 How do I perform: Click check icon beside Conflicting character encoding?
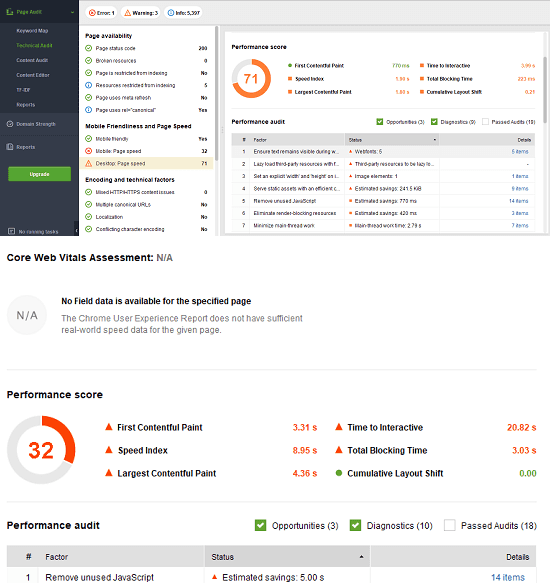89,229
